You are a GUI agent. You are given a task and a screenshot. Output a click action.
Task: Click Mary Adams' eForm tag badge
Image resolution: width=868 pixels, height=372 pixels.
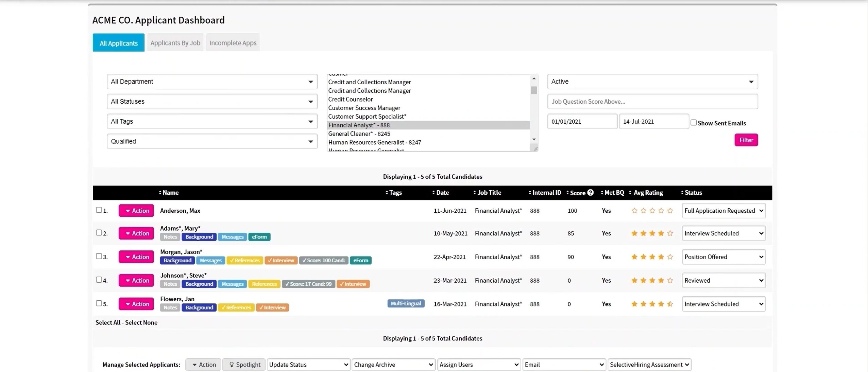click(259, 237)
